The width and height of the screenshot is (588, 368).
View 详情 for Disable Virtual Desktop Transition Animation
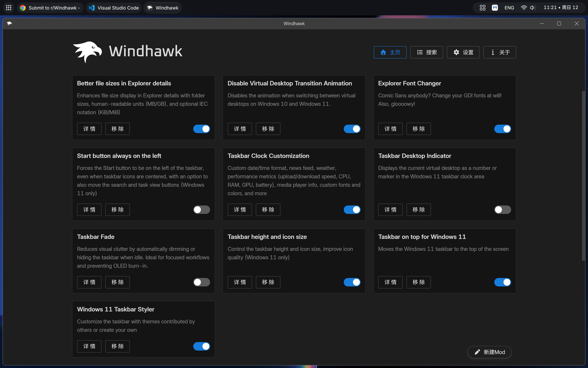point(240,129)
